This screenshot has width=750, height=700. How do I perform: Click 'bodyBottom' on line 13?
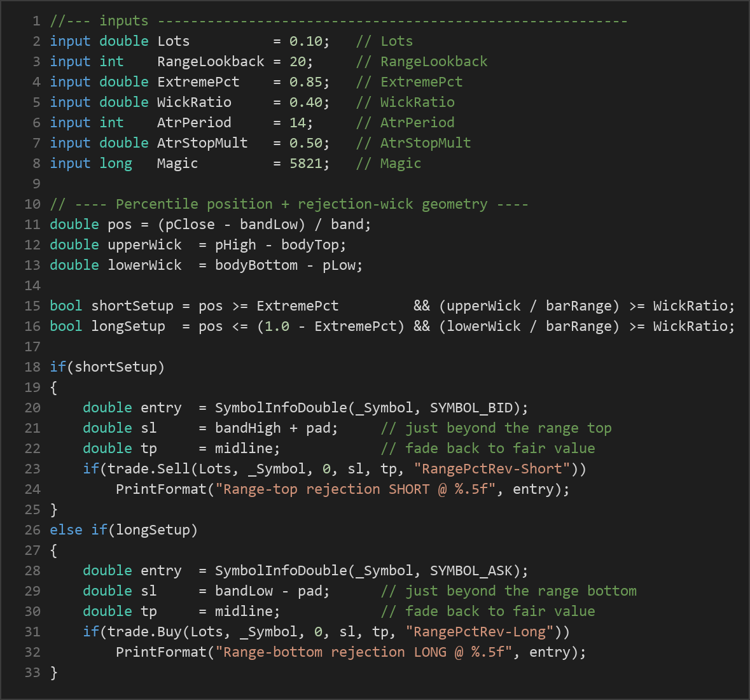pos(256,265)
